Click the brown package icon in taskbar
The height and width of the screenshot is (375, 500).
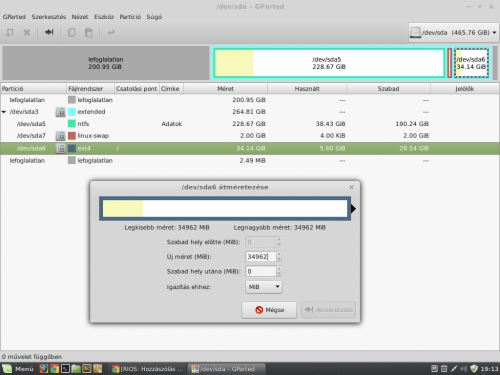coord(97,369)
